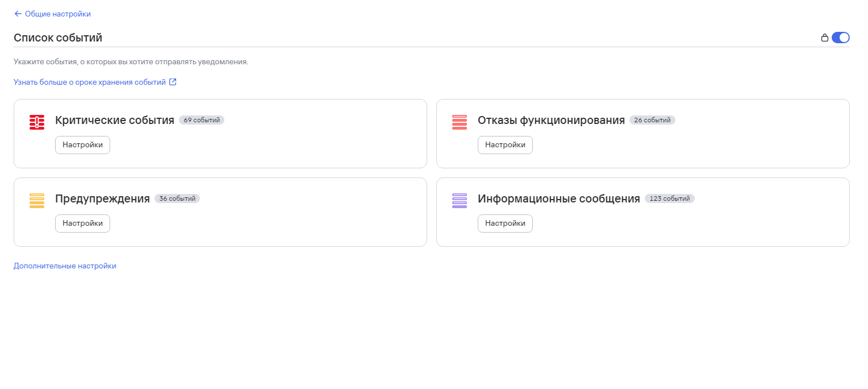Screen dimensions: 868x389
Task: Click the back arrow icon at top
Action: click(x=18, y=14)
